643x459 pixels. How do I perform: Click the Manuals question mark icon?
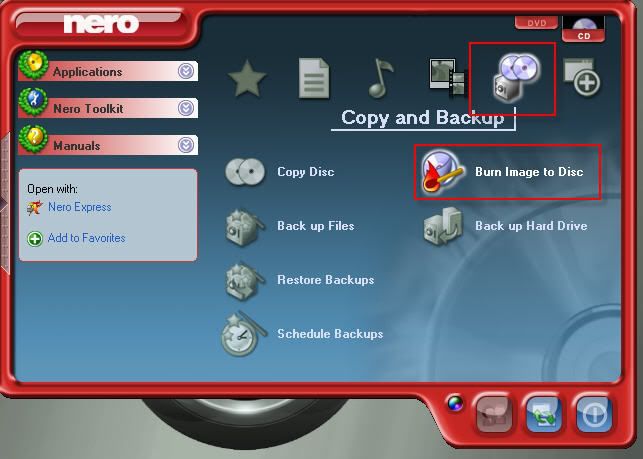(x=33, y=139)
